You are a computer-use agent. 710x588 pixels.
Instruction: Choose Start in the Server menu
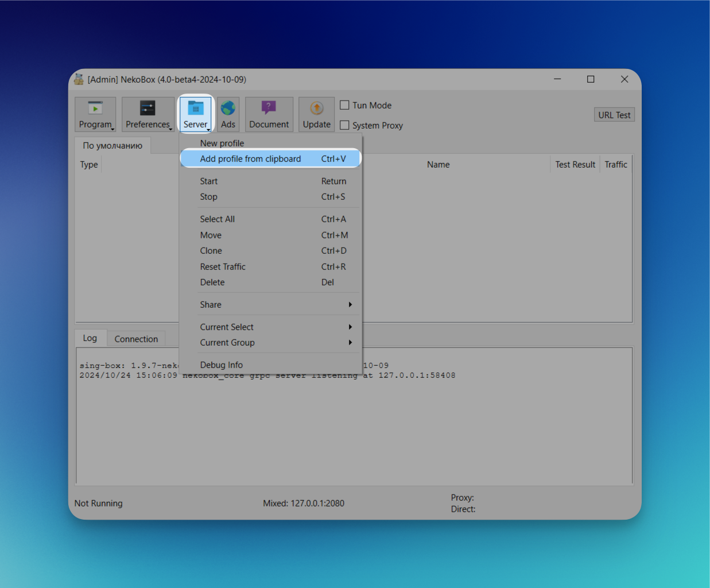click(270, 181)
